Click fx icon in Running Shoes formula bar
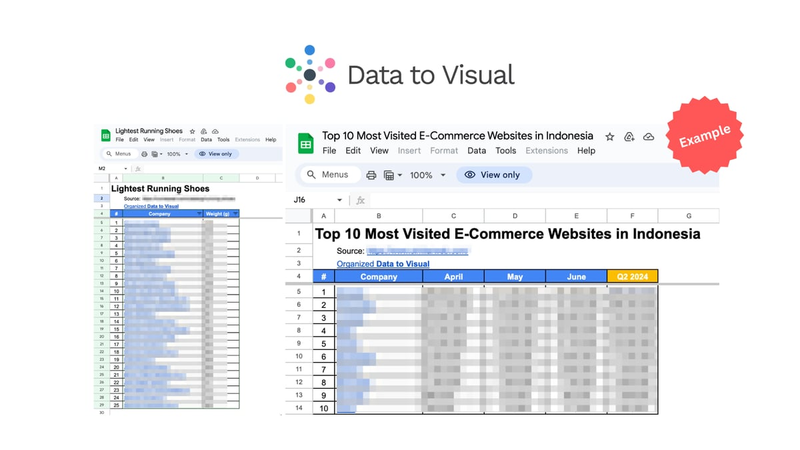The width and height of the screenshot is (800, 450). click(x=138, y=168)
